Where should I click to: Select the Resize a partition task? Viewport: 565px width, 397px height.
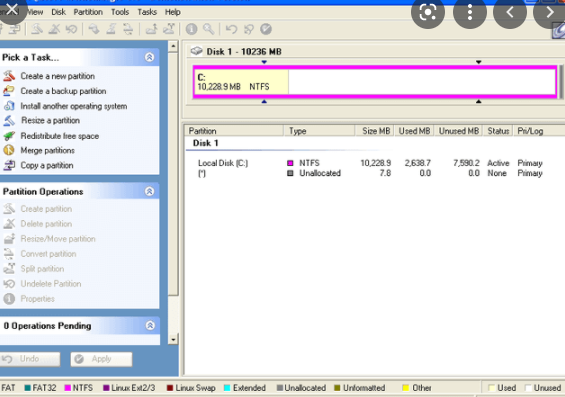[50, 121]
